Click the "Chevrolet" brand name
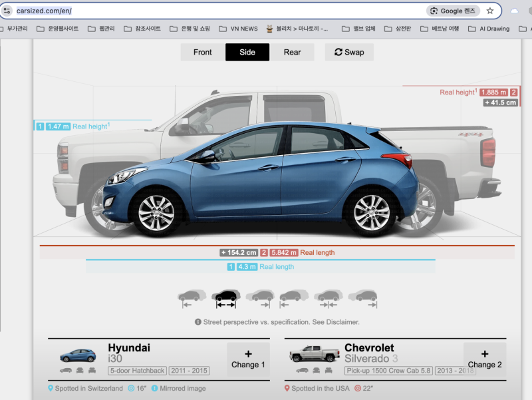Image resolution: width=532 pixels, height=400 pixels. pos(369,347)
